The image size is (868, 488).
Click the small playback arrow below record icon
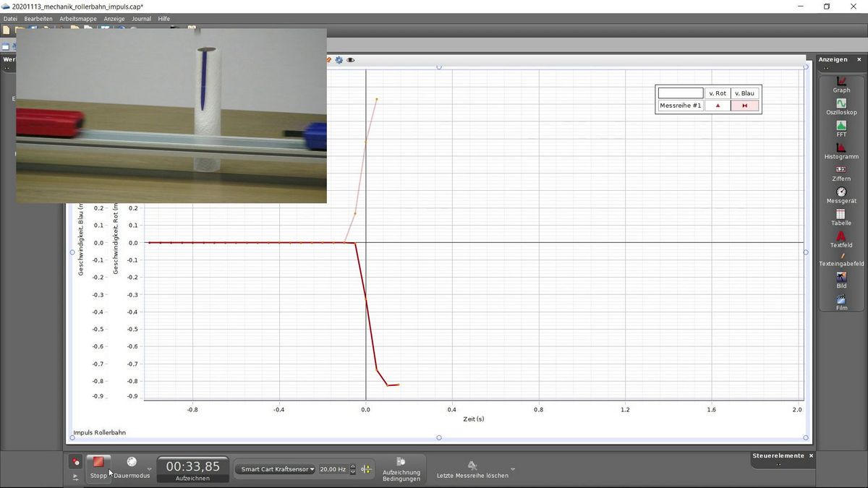pos(75,477)
